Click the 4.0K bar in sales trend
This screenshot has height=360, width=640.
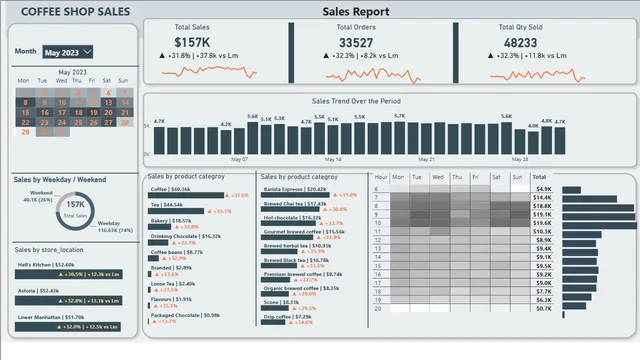click(533, 143)
